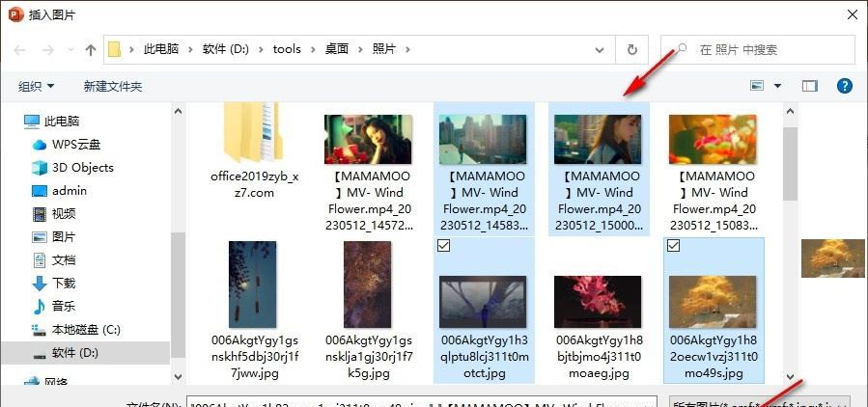Image resolution: width=868 pixels, height=407 pixels.
Task: Uncheck the checkbox on the otct.jpg image
Action: 443,246
